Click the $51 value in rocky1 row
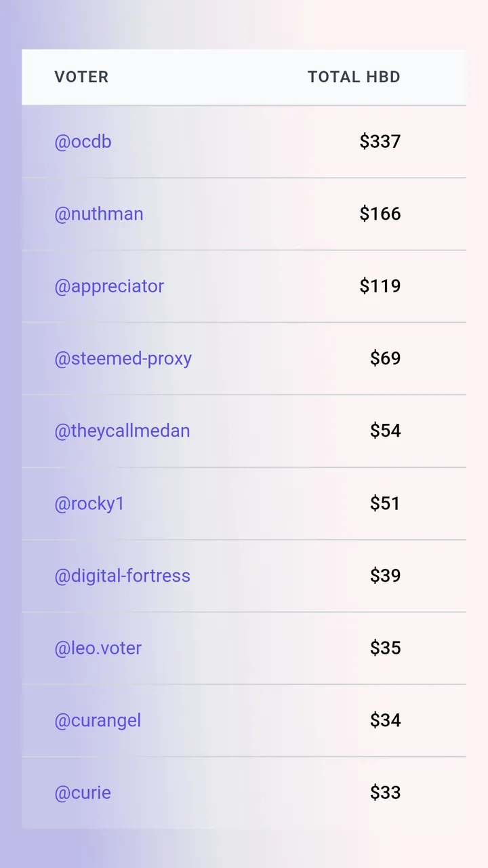The height and width of the screenshot is (868, 488). 385,503
